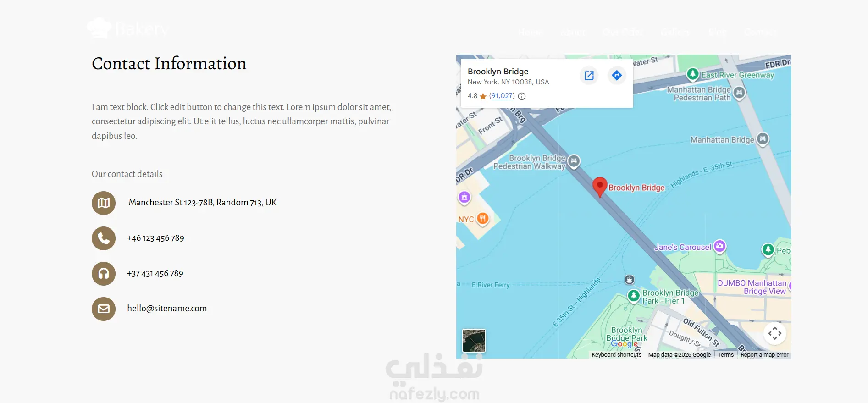Click the East River Greenway park marker

click(x=693, y=74)
